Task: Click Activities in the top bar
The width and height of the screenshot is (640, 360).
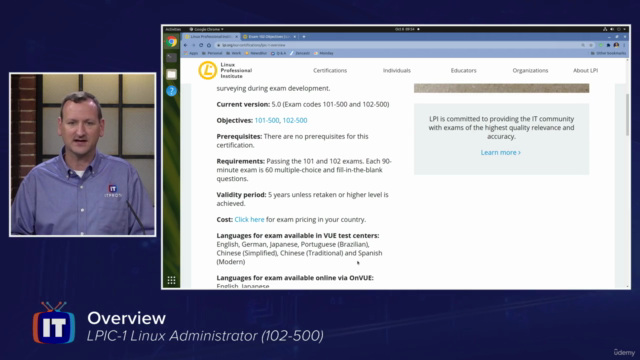Action: point(173,29)
